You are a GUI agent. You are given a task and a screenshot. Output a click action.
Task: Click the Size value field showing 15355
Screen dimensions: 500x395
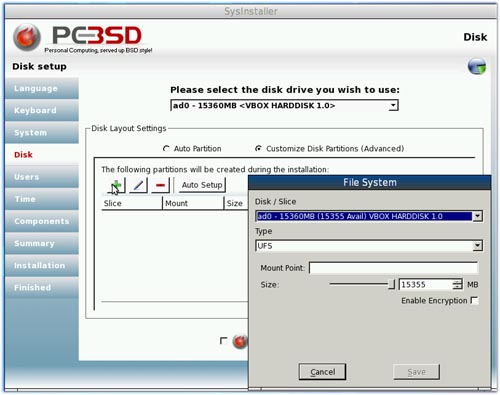(x=426, y=284)
